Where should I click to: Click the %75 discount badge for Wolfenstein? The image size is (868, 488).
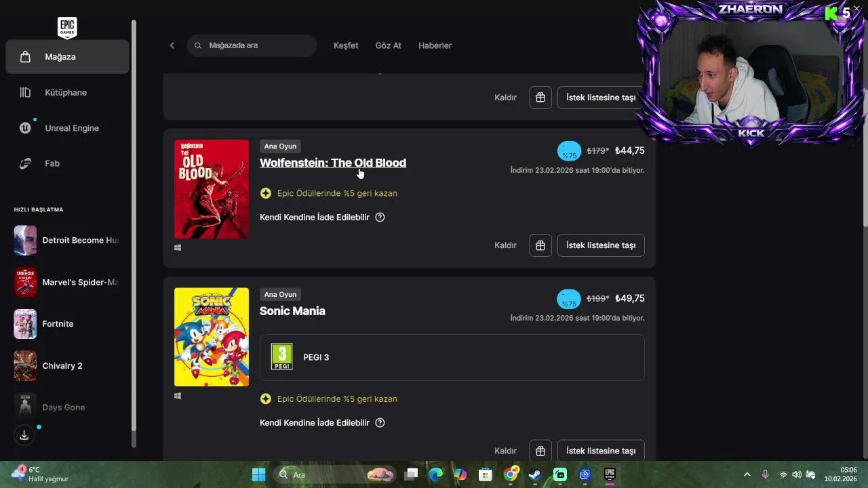pyautogui.click(x=569, y=151)
